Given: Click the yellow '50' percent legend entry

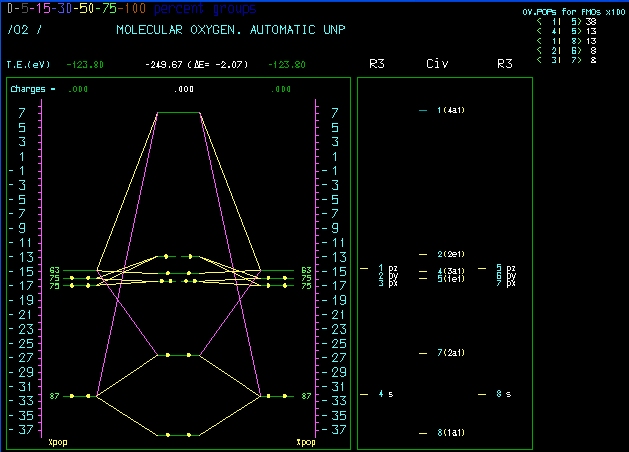Looking at the screenshot, I should point(87,8).
